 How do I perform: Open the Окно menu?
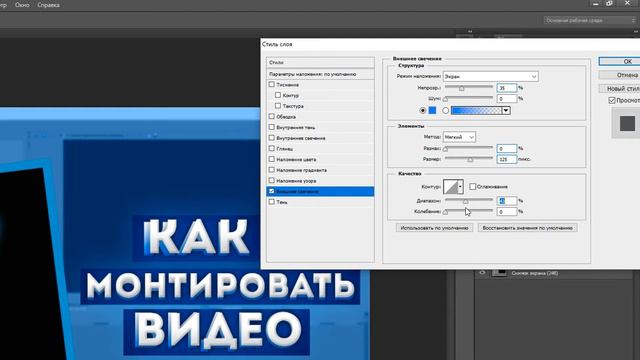(x=22, y=5)
